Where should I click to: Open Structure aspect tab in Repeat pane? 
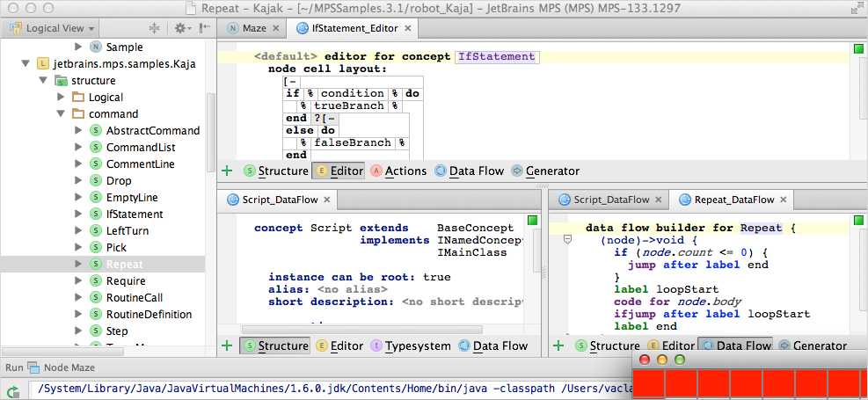[x=608, y=345]
